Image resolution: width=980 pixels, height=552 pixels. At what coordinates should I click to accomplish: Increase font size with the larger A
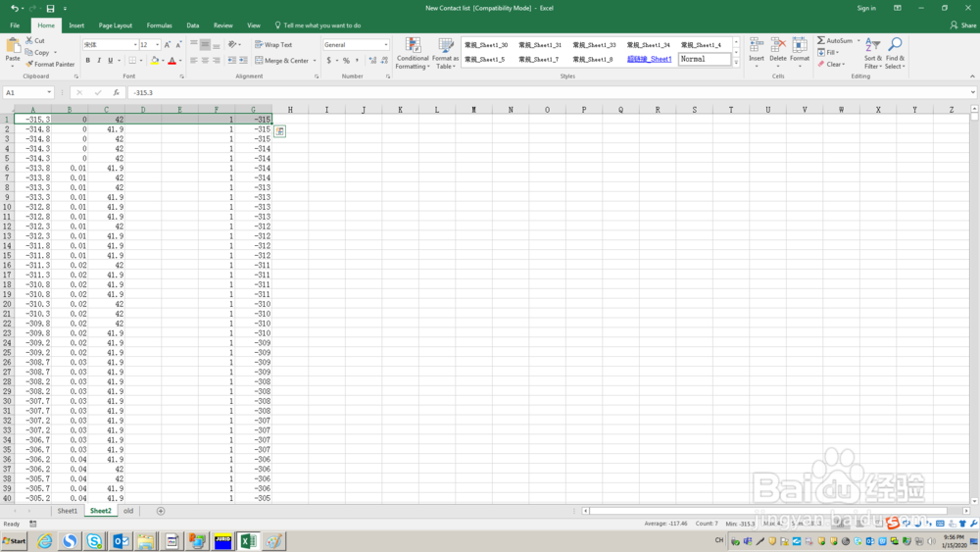[167, 45]
